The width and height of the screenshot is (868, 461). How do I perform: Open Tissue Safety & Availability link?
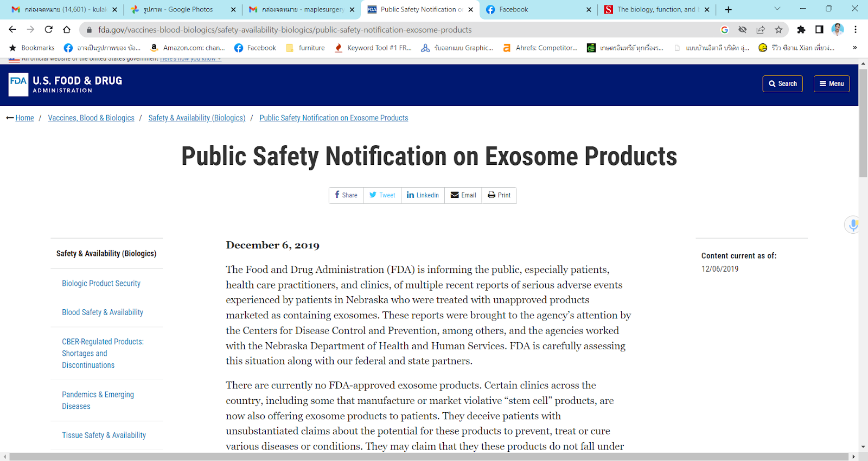(104, 435)
